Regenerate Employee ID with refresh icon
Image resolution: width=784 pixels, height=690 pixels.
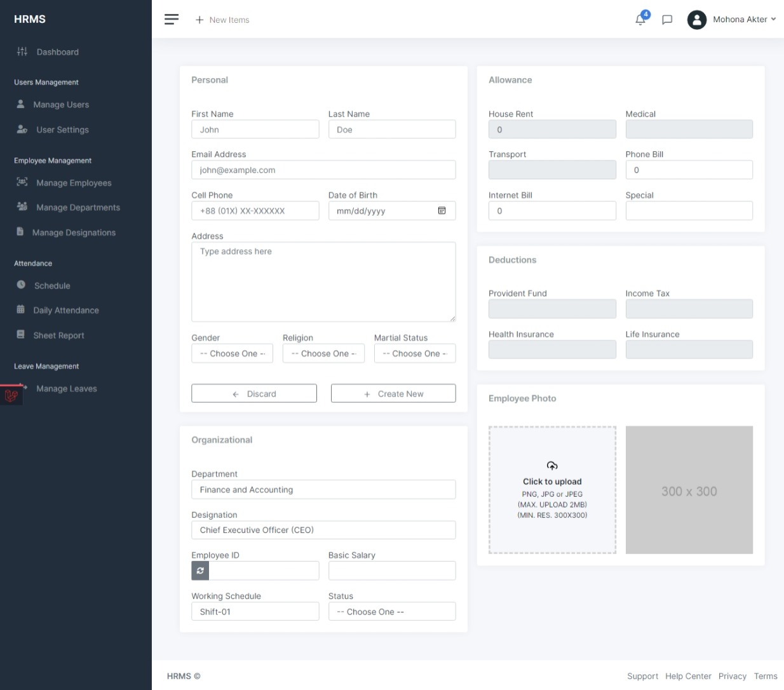pyautogui.click(x=200, y=571)
